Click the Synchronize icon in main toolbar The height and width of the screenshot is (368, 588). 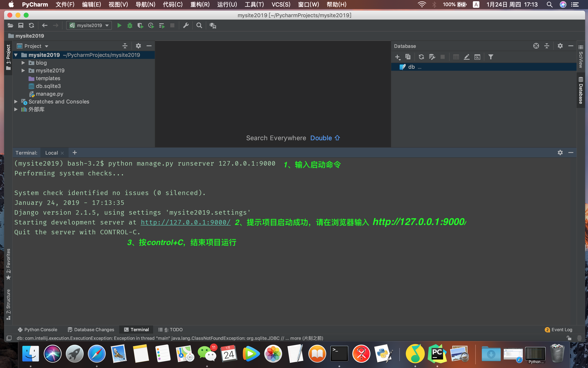31,25
